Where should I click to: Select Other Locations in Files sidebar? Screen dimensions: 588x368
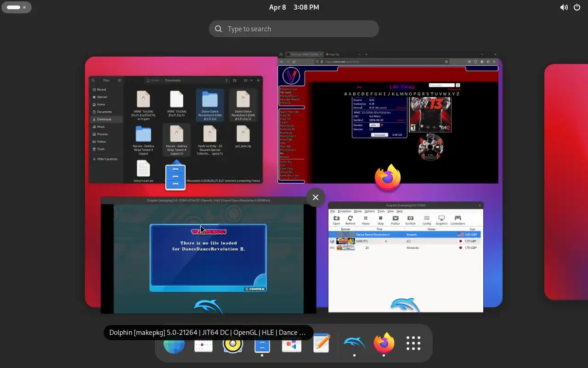pos(107,159)
